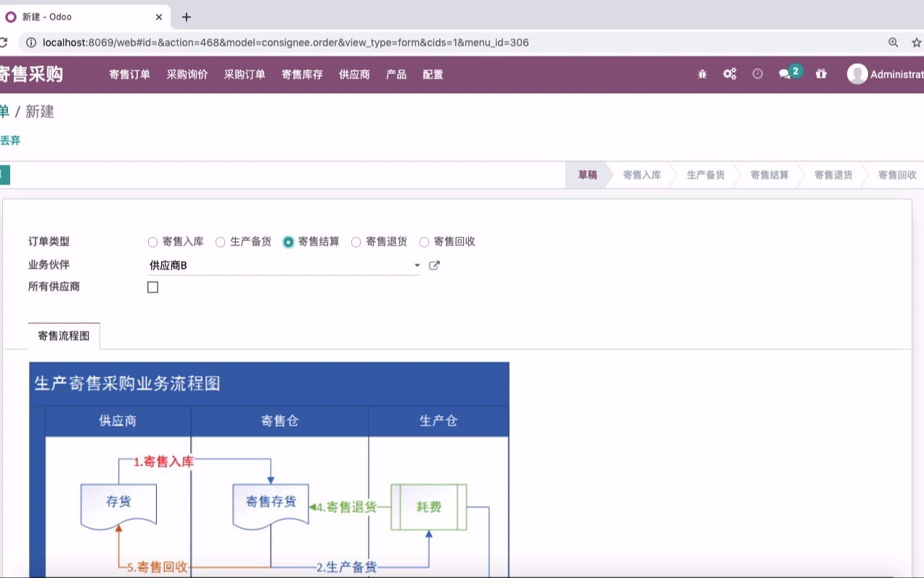Screen dimensions: 924x578
Task: Click the URL zoom magnifier dropdown
Action: click(x=894, y=42)
